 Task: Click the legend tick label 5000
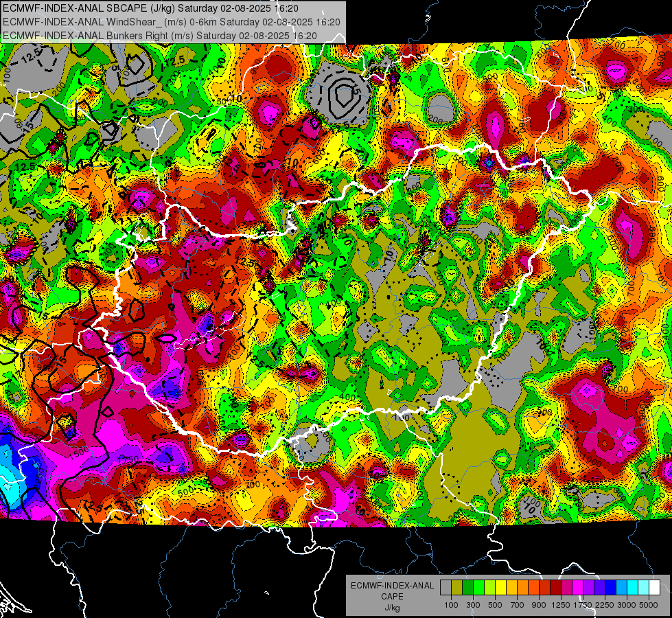tap(649, 605)
